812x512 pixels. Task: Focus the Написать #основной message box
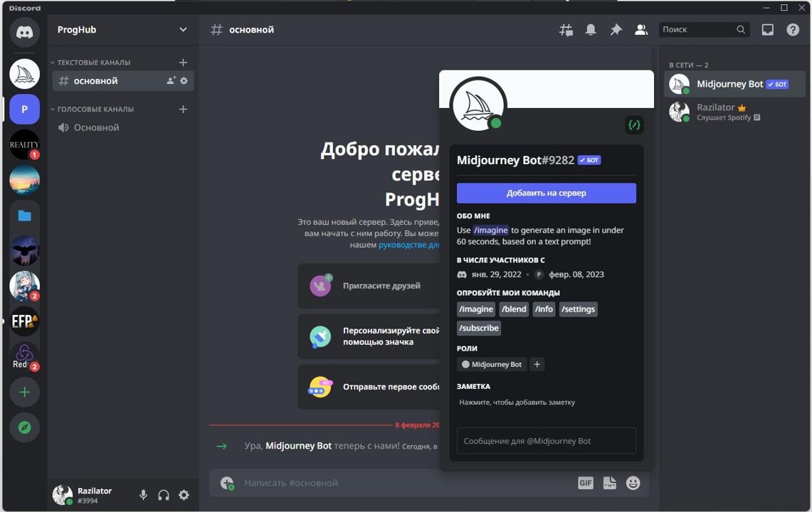(404, 483)
